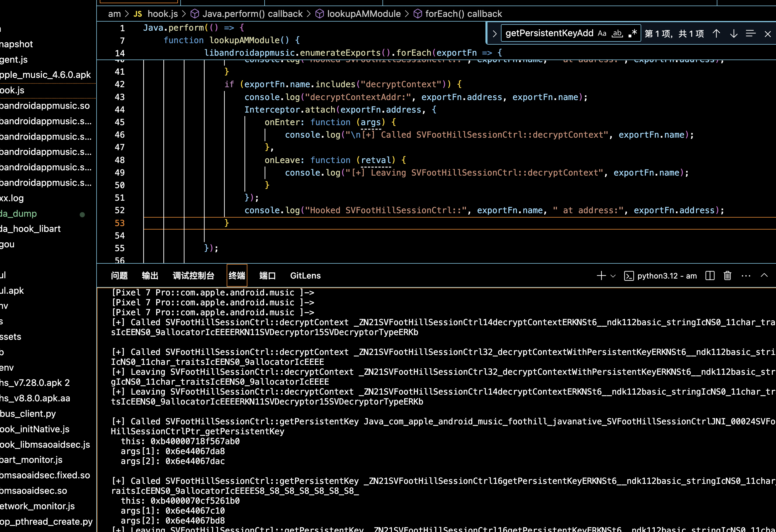This screenshot has width=776, height=532.
Task: Open terminal panel more actions menu
Action: tap(746, 276)
